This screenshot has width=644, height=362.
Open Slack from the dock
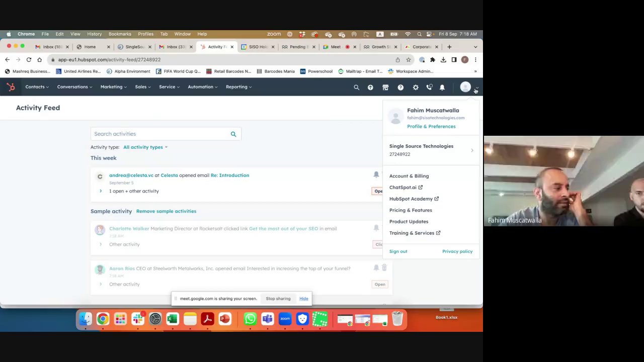137,319
